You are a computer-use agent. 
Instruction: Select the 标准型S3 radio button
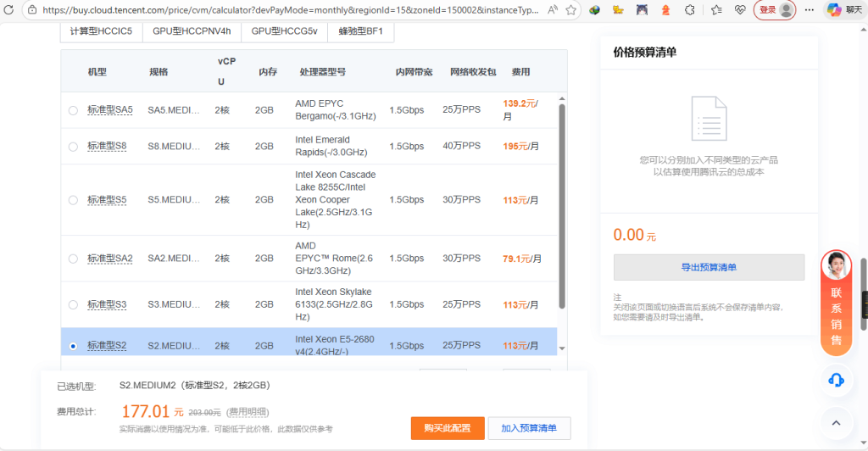[73, 304]
